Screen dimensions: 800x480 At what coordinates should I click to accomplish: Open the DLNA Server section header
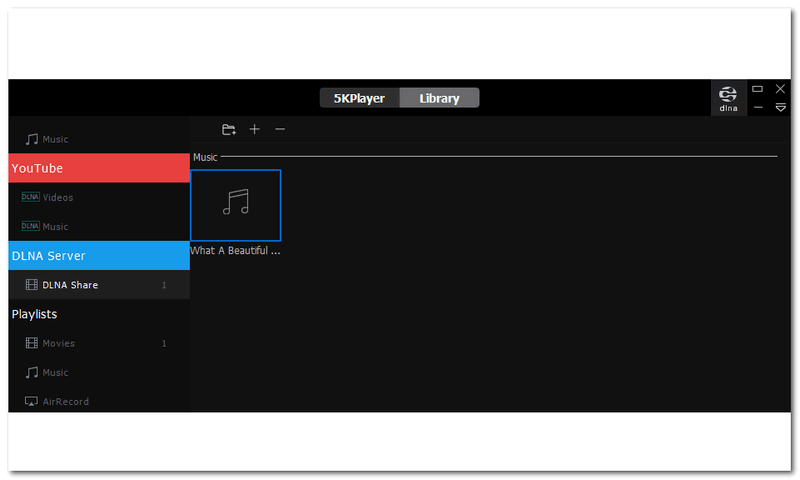pos(99,256)
